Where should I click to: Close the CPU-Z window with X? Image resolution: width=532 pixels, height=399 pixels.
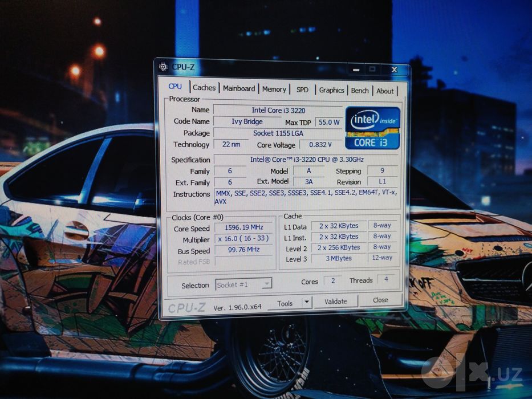394,70
